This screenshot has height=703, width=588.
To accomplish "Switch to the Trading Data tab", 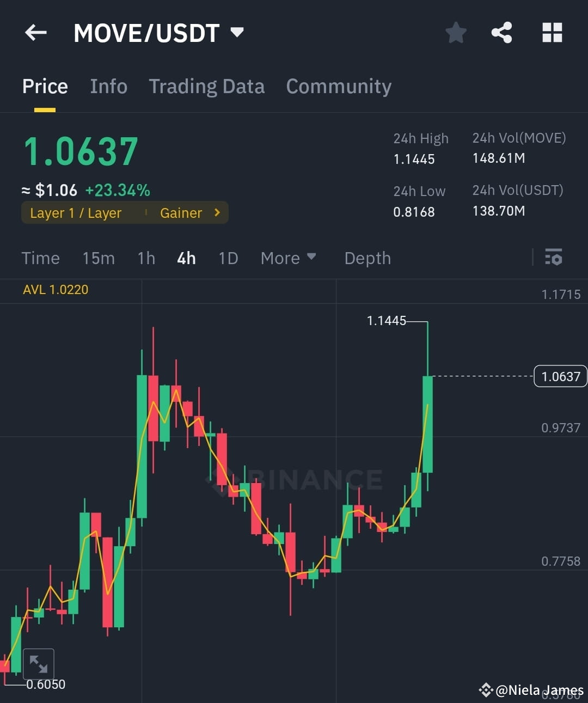I will point(206,87).
